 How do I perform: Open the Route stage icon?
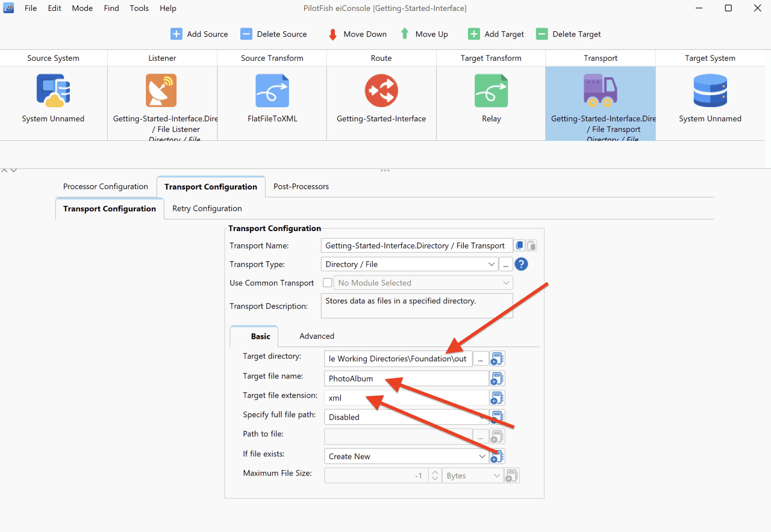pyautogui.click(x=381, y=90)
